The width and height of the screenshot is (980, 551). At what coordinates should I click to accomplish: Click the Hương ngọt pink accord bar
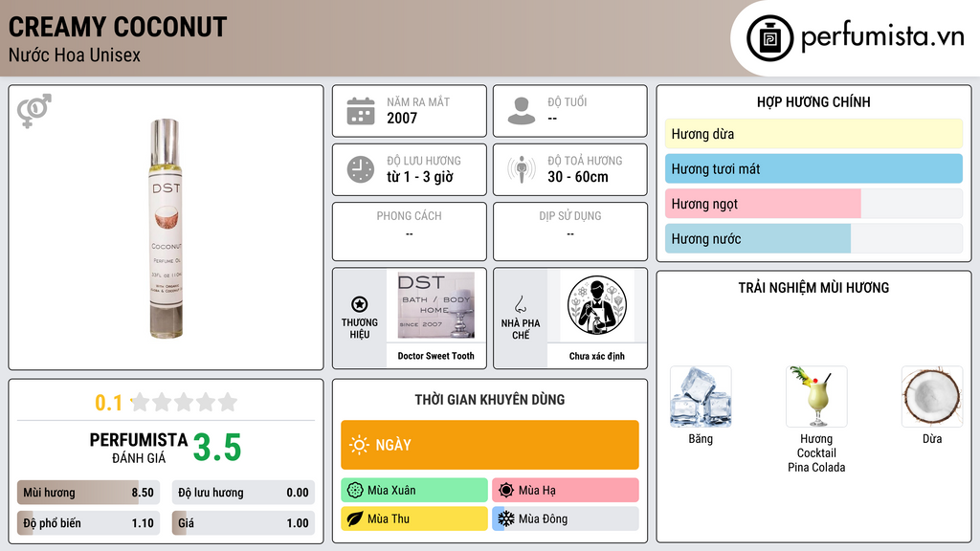pos(763,204)
